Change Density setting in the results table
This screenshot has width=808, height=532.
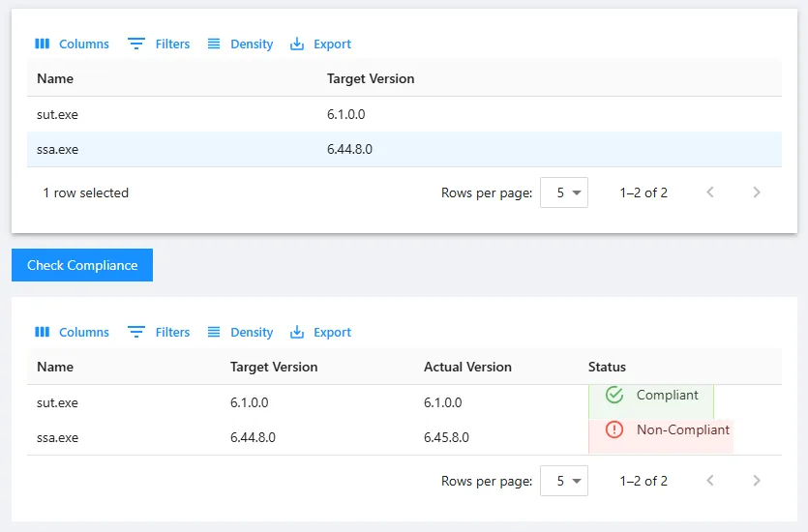pyautogui.click(x=241, y=332)
